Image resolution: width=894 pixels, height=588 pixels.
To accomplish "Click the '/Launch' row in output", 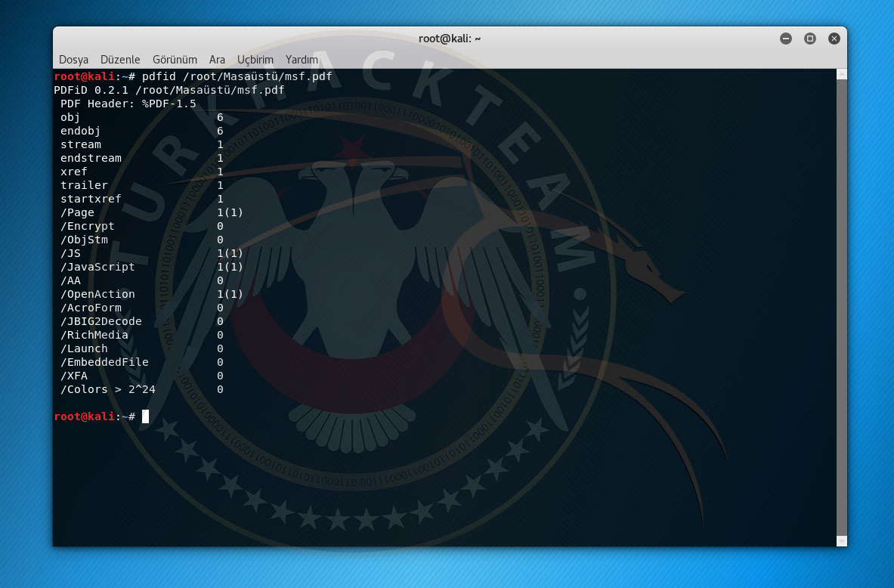I will coord(141,348).
